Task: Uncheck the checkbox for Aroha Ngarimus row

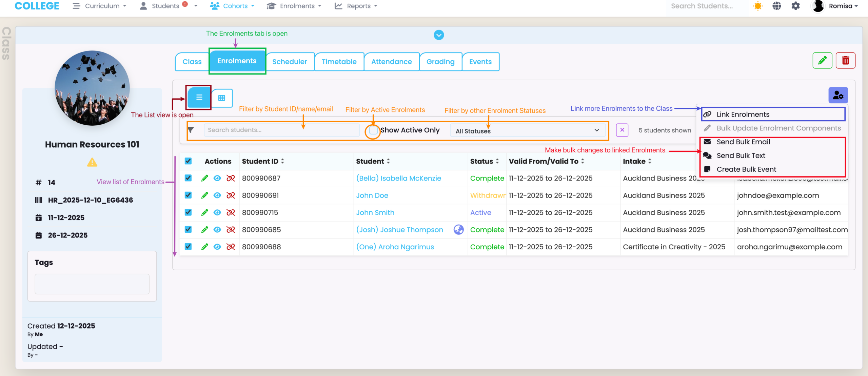Action: point(188,247)
